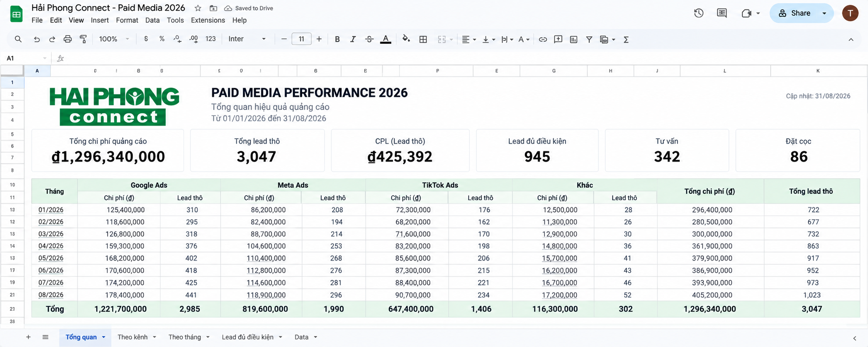
Task: Open the Extensions menu
Action: (x=208, y=20)
